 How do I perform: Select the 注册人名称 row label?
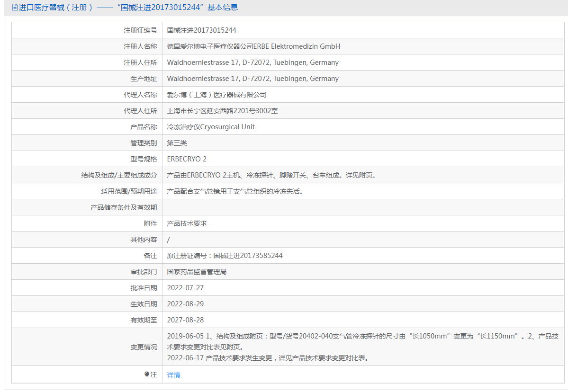click(x=140, y=46)
